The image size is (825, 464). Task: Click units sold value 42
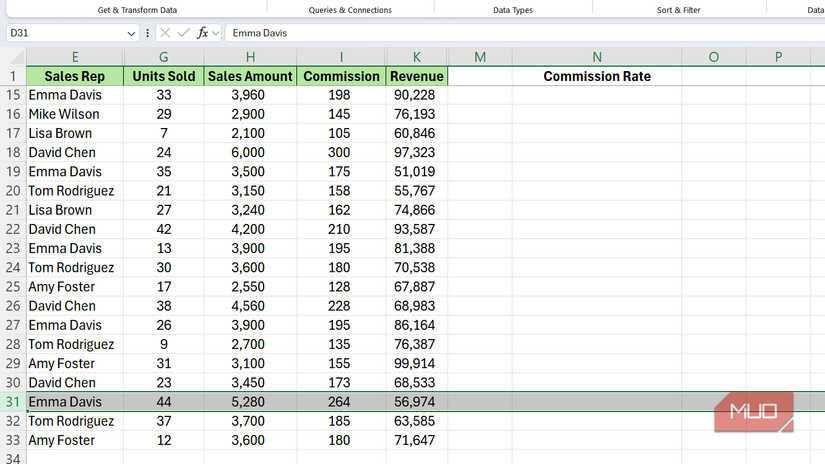pyautogui.click(x=164, y=229)
